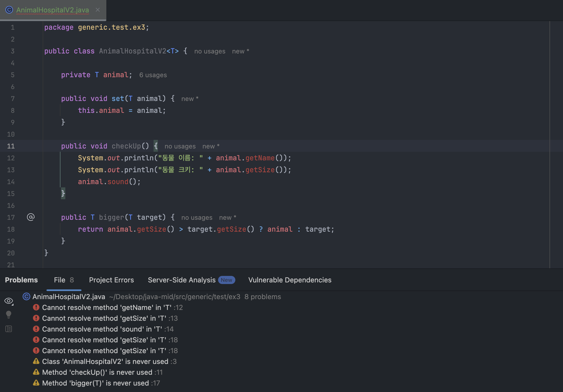Screen dimensions: 563x392
Task: Click '6 usages' hint next to animal field
Action: coord(153,75)
